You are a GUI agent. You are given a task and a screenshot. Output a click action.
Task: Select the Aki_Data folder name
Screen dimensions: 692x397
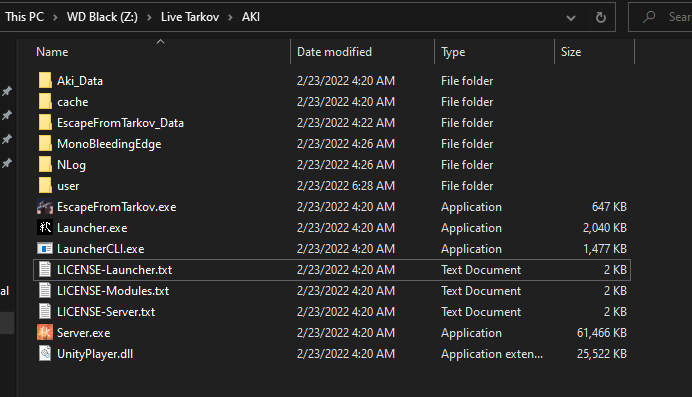tap(80, 81)
